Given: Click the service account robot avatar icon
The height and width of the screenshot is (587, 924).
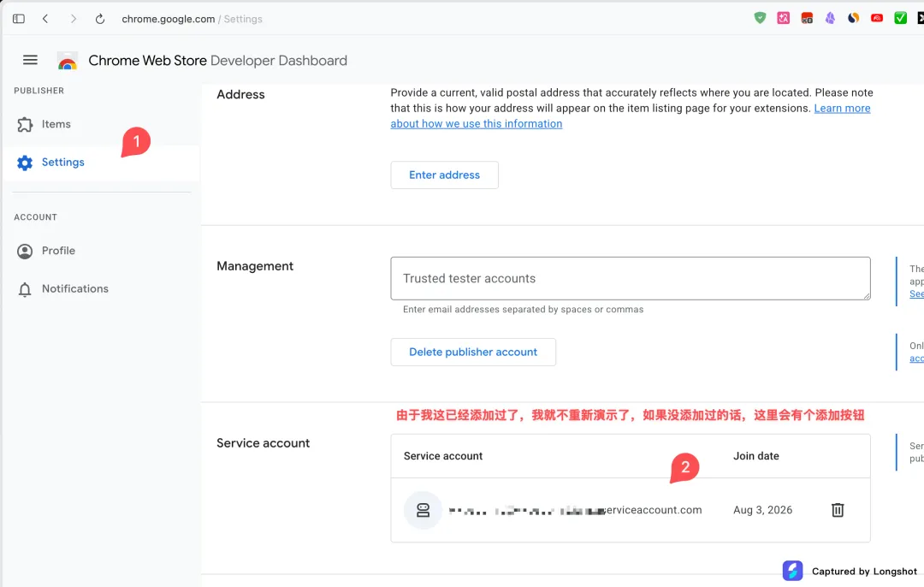Looking at the screenshot, I should pyautogui.click(x=423, y=510).
